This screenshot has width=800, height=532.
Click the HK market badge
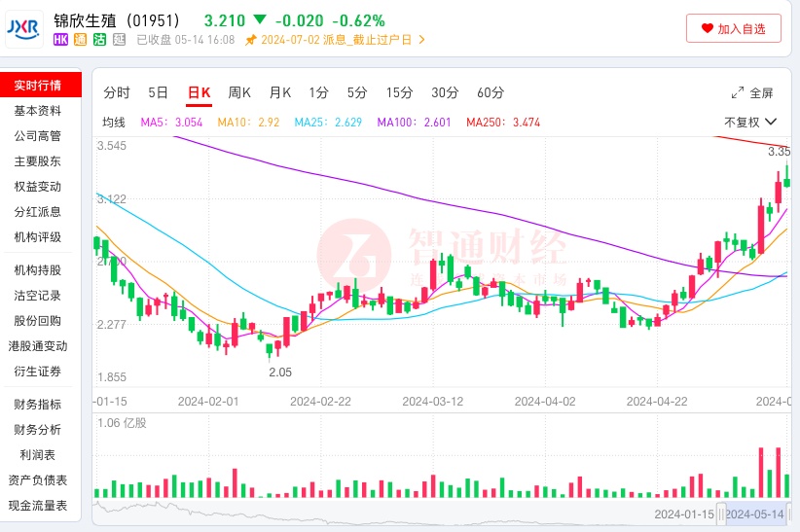[60, 40]
